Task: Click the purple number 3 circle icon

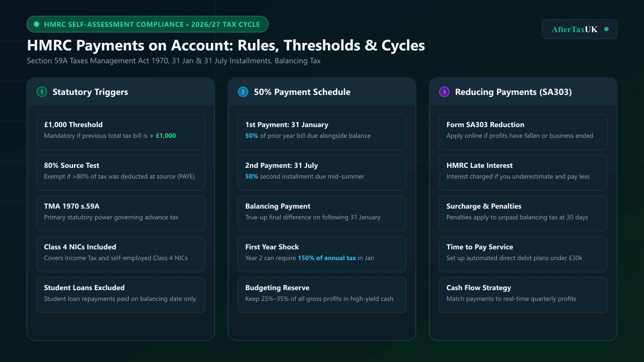Action: tap(444, 92)
